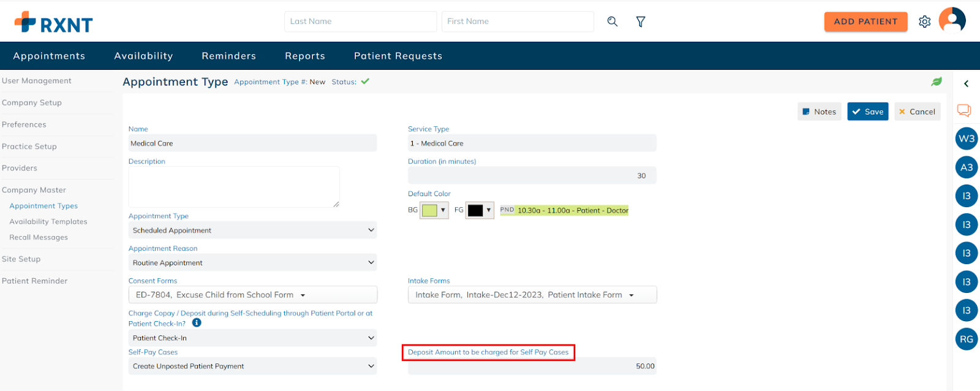Expand the Self-Pay Cases dropdown
980x391 pixels.
pos(252,366)
